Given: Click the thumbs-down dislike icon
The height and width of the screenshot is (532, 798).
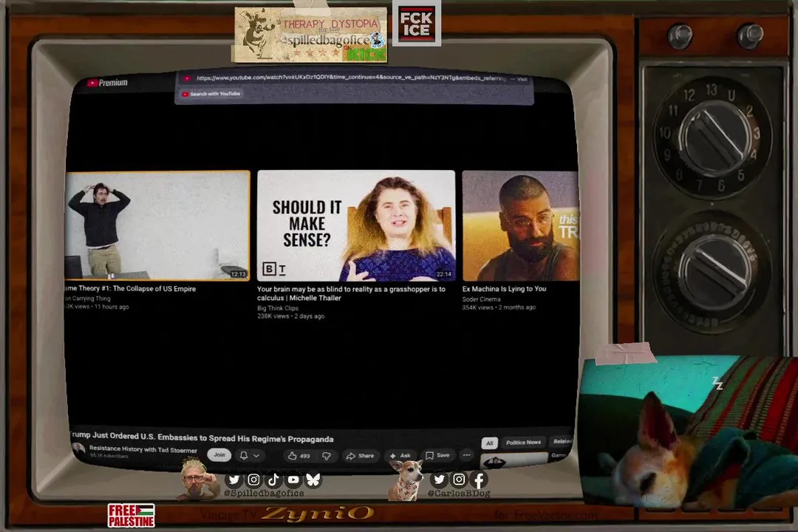Looking at the screenshot, I should (x=327, y=456).
